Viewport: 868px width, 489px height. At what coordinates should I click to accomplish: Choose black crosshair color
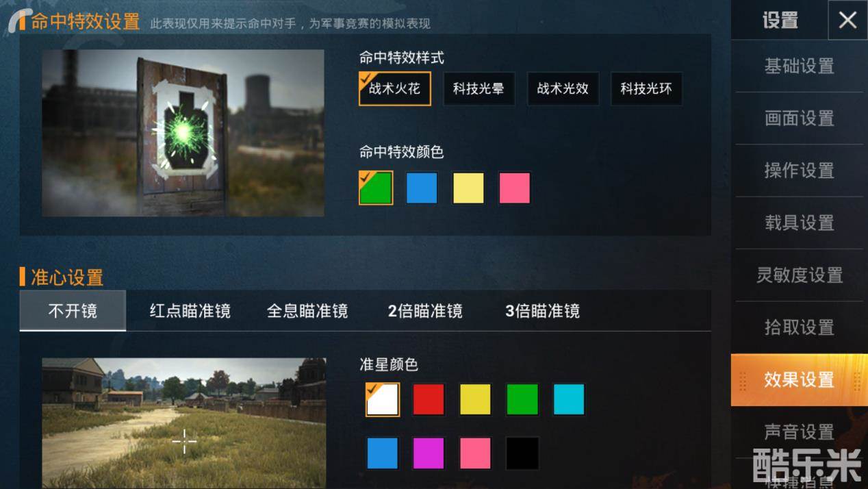pyautogui.click(x=522, y=453)
